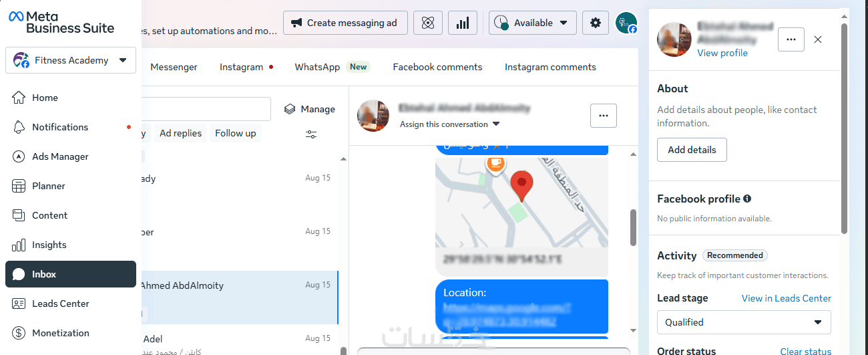Image resolution: width=868 pixels, height=355 pixels.
Task: Select the Ad replies filter chip
Action: (181, 133)
